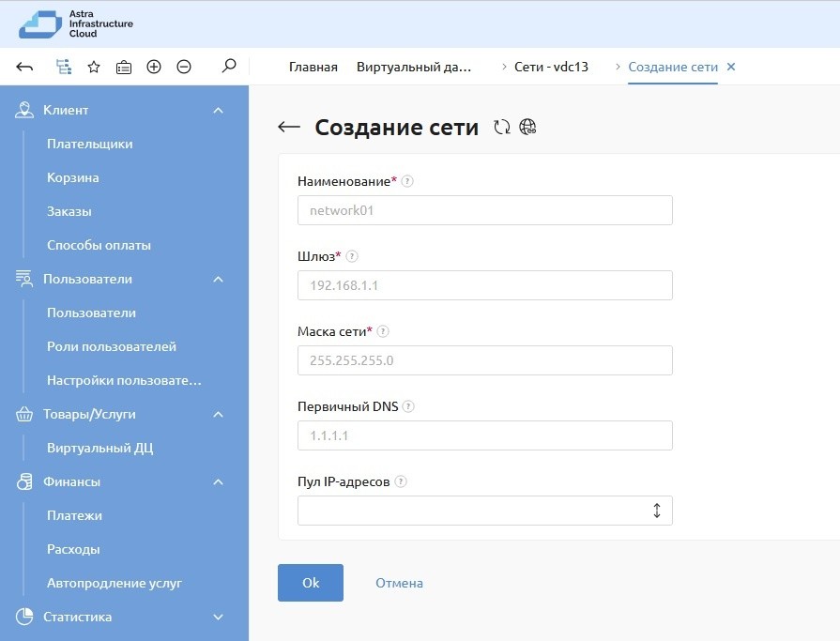Click the favorites star icon
The image size is (840, 641).
pos(94,67)
